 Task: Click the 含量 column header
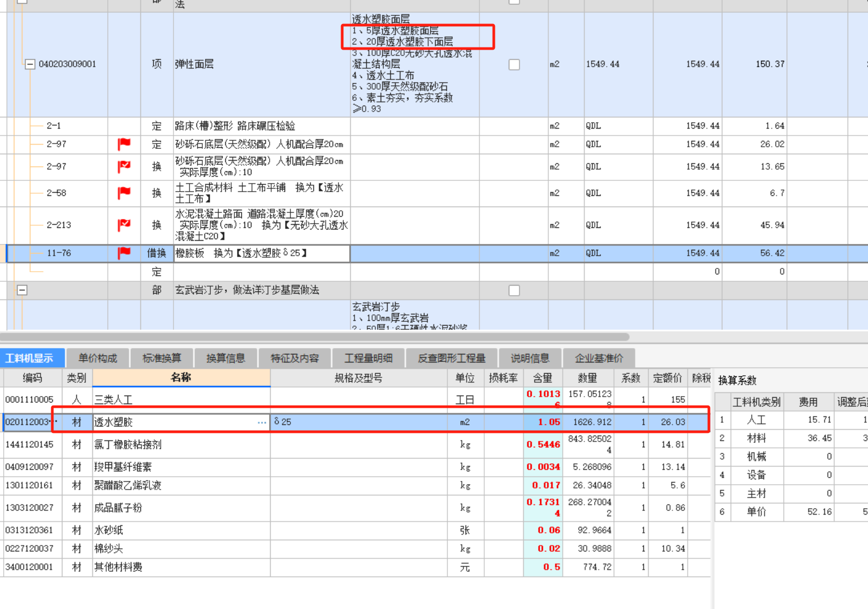click(543, 378)
